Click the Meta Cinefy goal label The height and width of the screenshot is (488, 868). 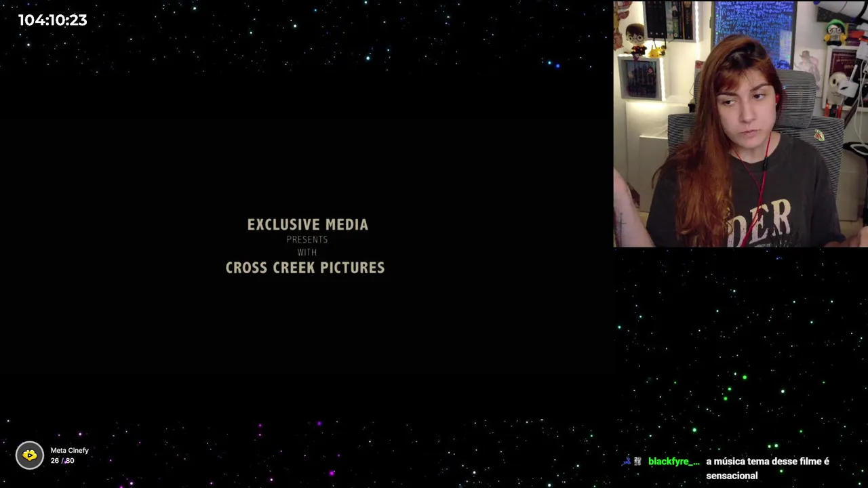(x=69, y=450)
